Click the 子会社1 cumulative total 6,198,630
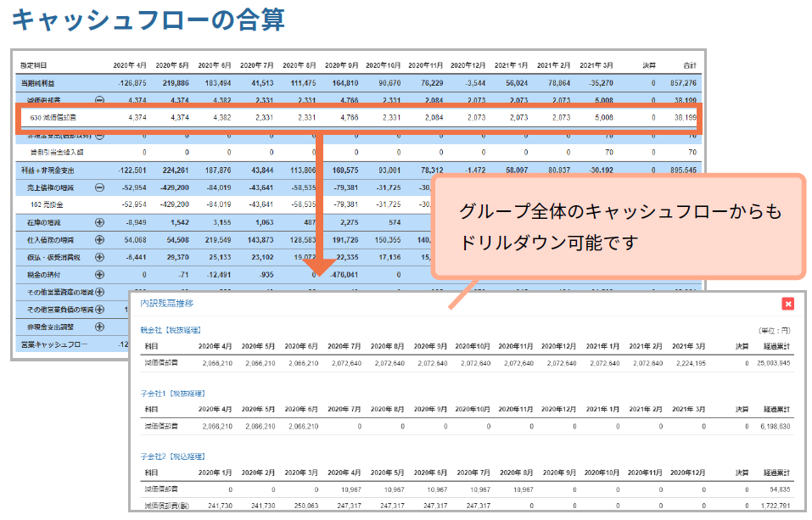Viewport: 812px width, 520px height. [x=776, y=426]
